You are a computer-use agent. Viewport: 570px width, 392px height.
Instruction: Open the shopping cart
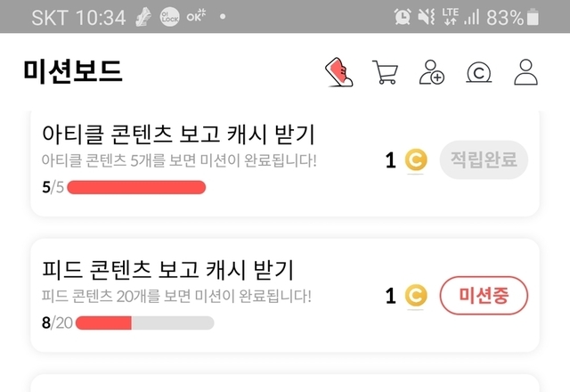[386, 72]
